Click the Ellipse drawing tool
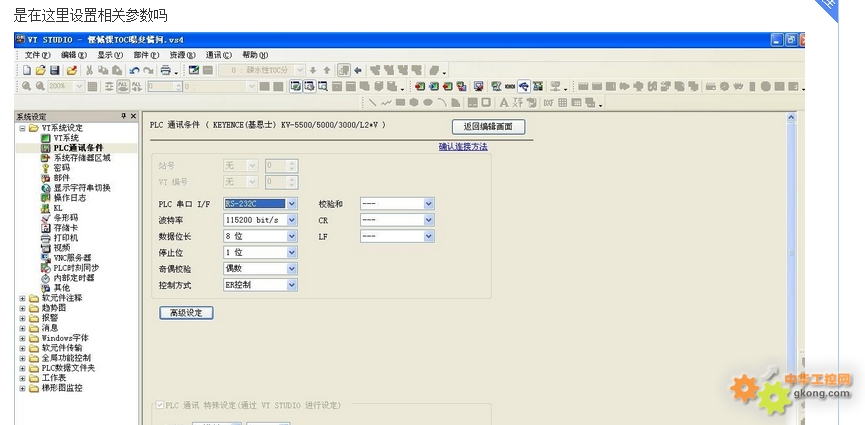This screenshot has width=865, height=425. 428,103
